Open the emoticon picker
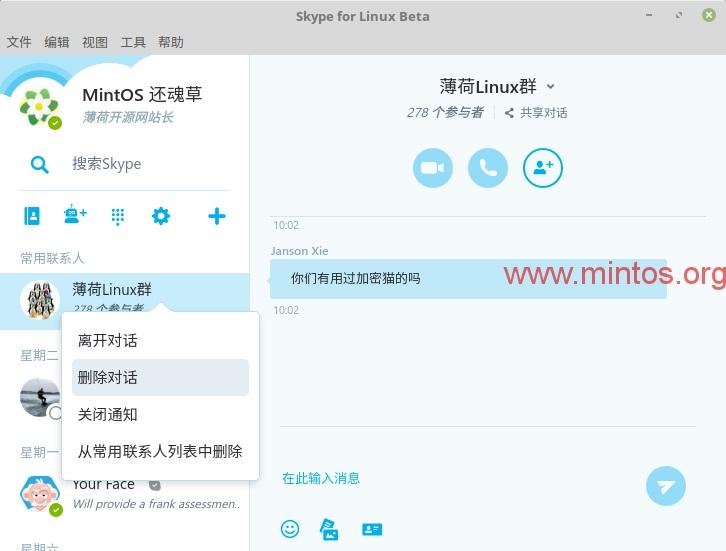The image size is (726, 551). 290,529
